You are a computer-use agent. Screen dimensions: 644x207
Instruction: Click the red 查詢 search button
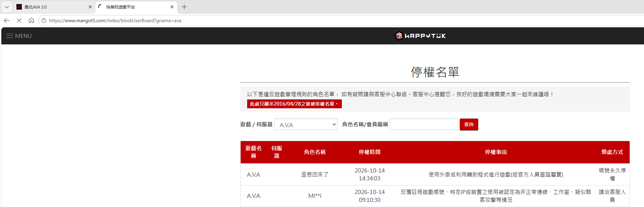pyautogui.click(x=469, y=124)
